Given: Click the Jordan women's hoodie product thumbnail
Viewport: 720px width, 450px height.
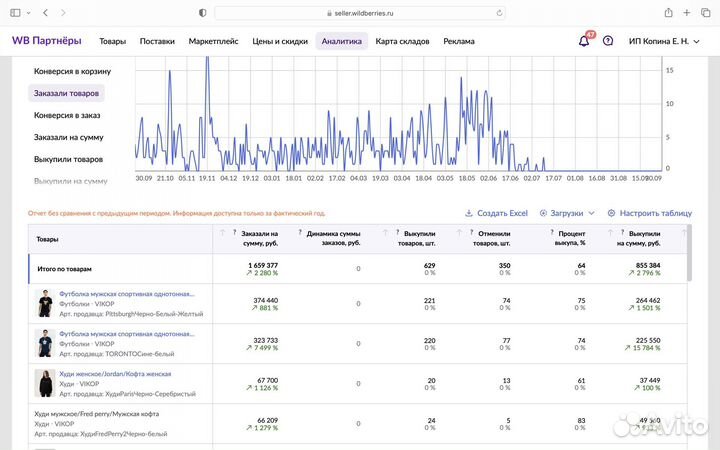Looking at the screenshot, I should [44, 383].
